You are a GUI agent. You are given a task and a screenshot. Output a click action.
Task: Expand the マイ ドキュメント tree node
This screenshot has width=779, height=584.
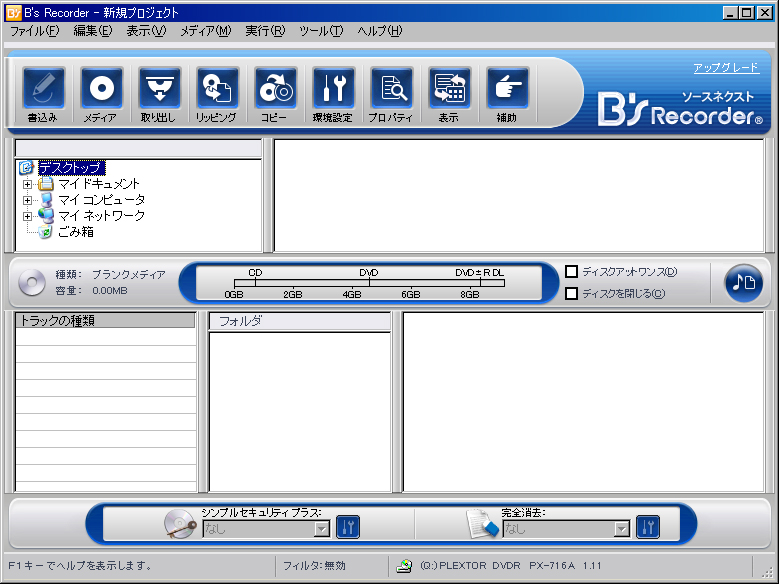(x=28, y=184)
